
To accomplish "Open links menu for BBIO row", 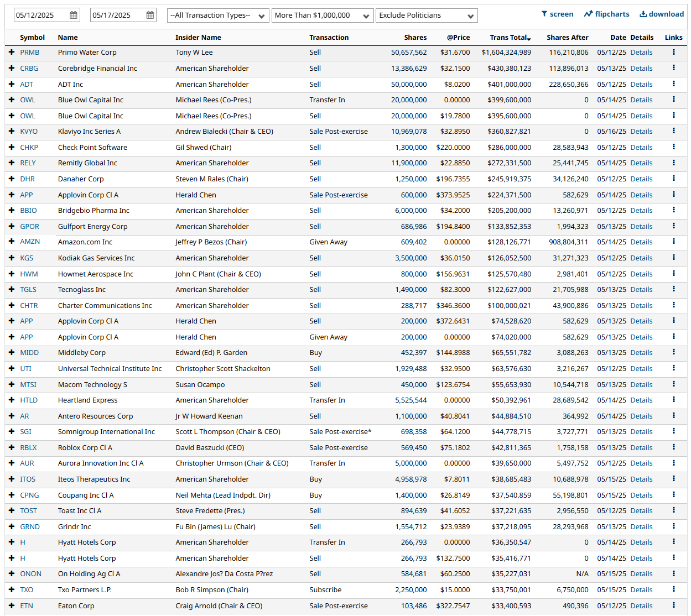I will pos(673,210).
